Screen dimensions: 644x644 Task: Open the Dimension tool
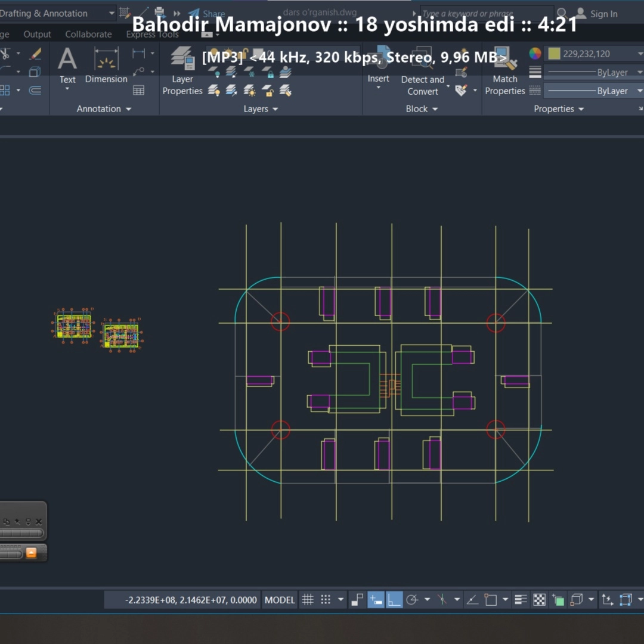click(106, 66)
